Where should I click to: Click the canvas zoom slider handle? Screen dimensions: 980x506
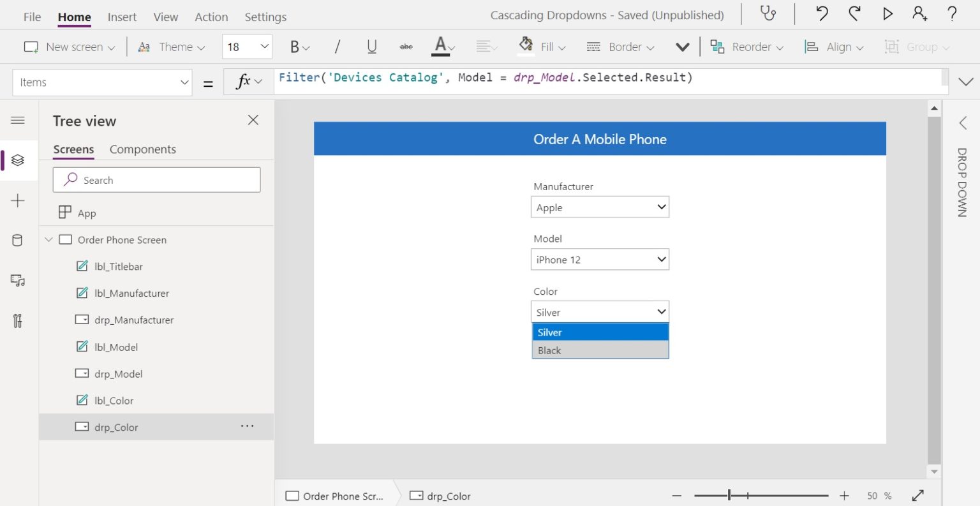pos(728,495)
